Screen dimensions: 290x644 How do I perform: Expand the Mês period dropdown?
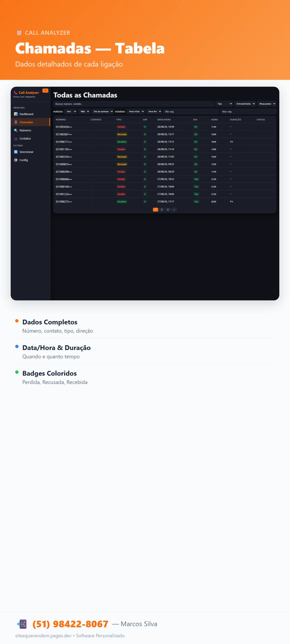coord(84,112)
